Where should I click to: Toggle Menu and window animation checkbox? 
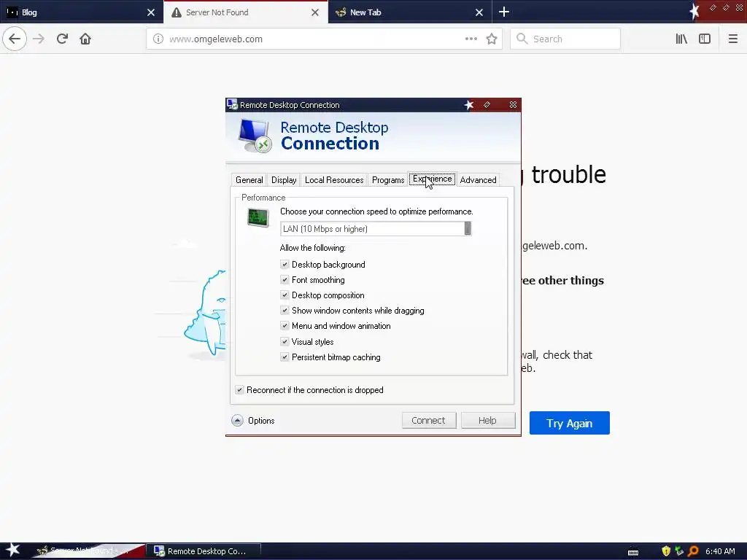coord(285,326)
